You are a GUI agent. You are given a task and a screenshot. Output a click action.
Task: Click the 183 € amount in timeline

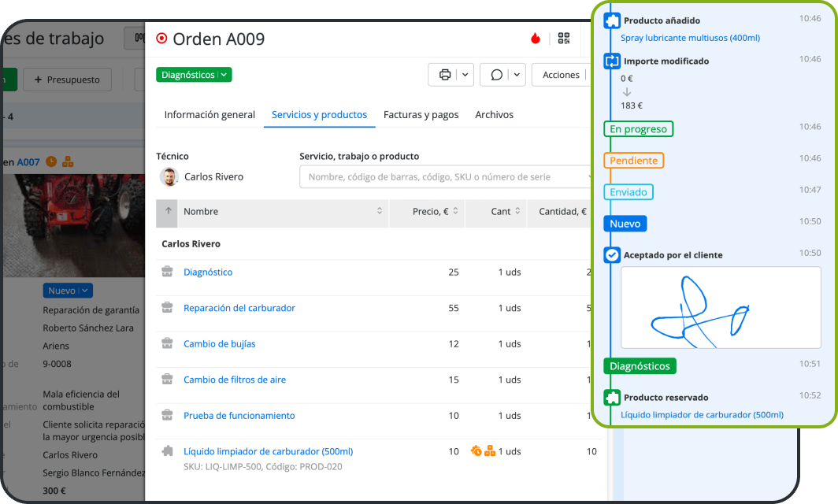point(631,106)
